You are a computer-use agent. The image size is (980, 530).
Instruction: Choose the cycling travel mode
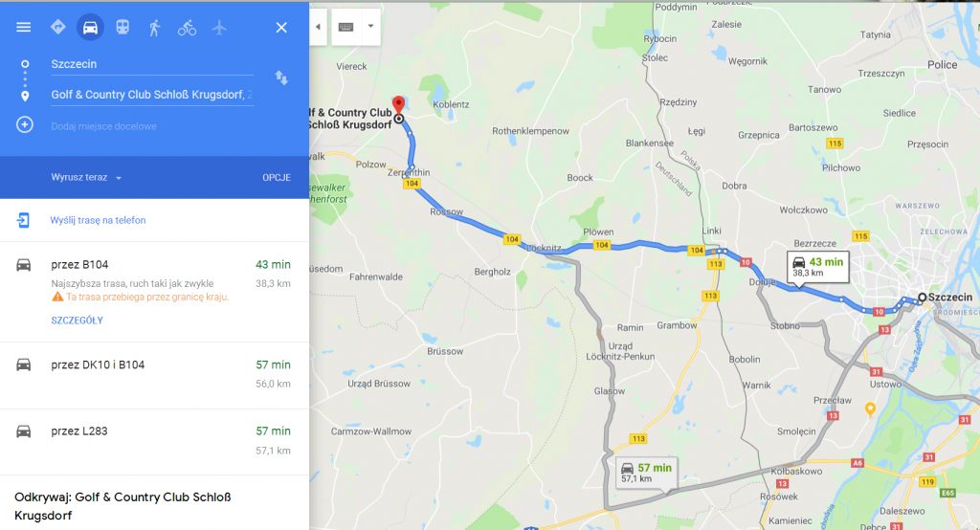click(x=187, y=28)
